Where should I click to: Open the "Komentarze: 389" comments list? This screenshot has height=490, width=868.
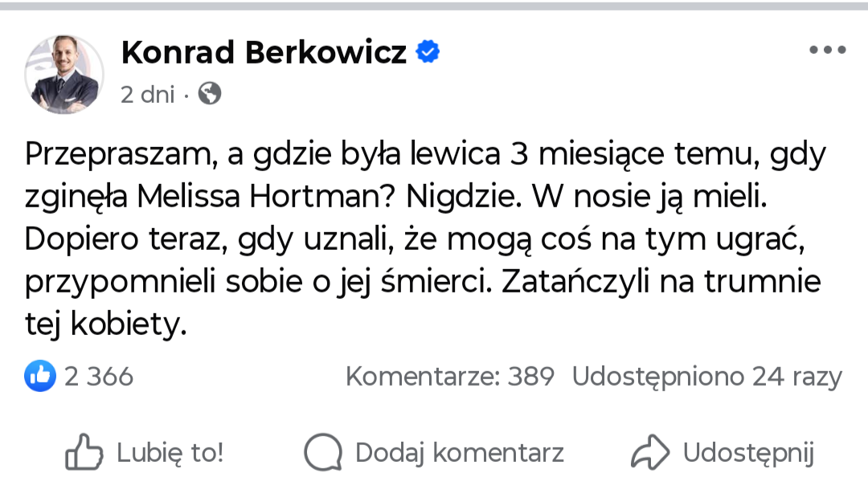[450, 376]
